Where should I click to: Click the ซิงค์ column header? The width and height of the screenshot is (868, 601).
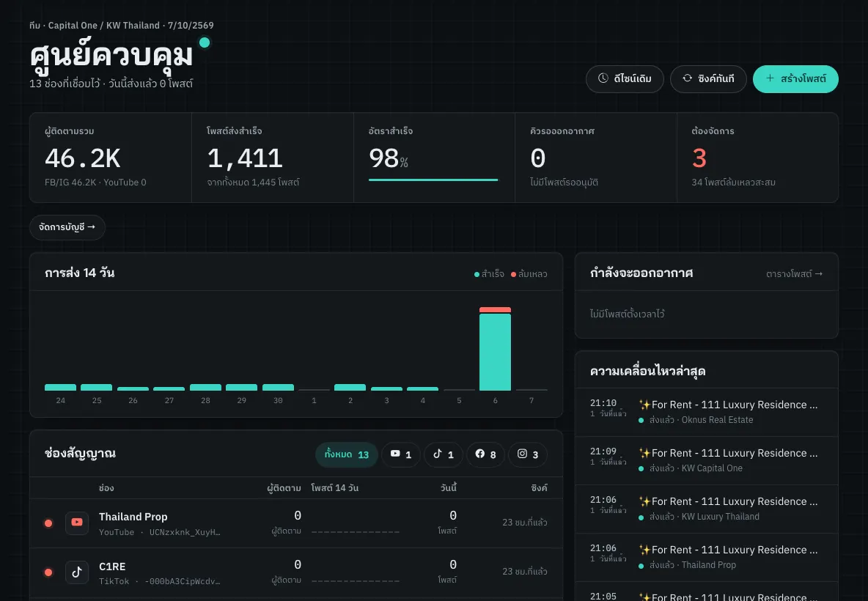tap(539, 488)
